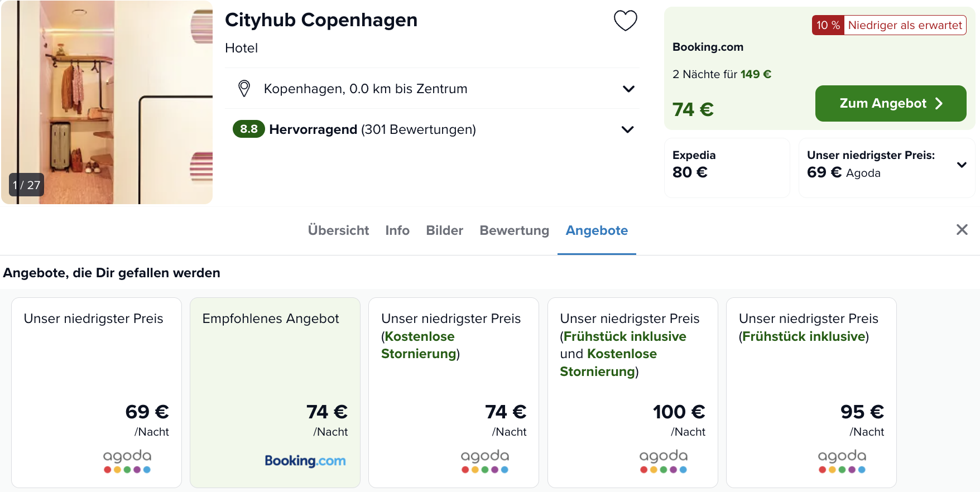The height and width of the screenshot is (492, 980).
Task: Click the location pin icon
Action: pos(244,89)
